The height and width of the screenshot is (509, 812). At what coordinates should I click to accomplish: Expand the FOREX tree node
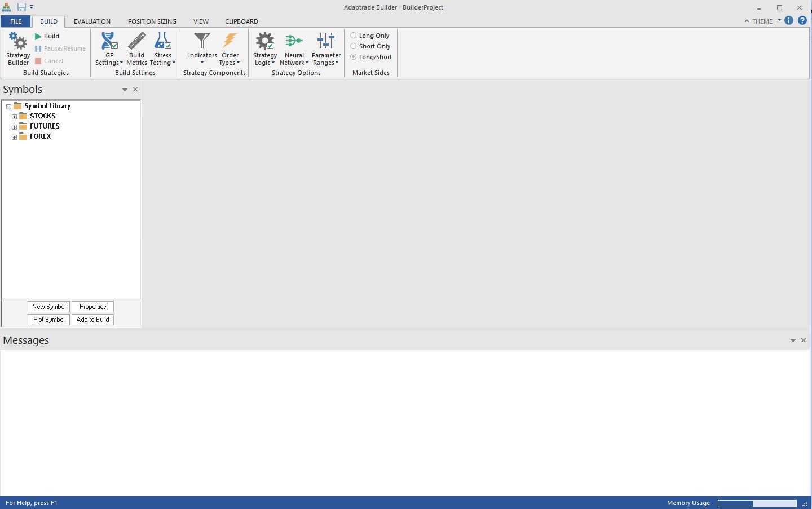pos(14,137)
